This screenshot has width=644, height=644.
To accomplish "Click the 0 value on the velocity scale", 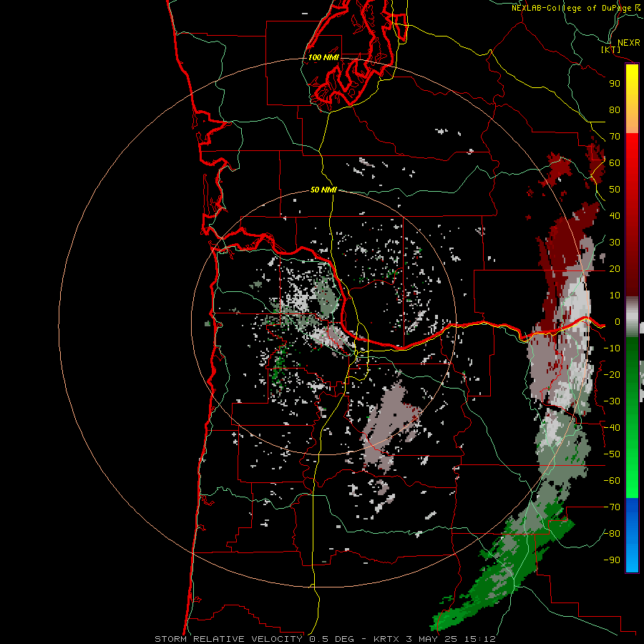I will [x=618, y=322].
